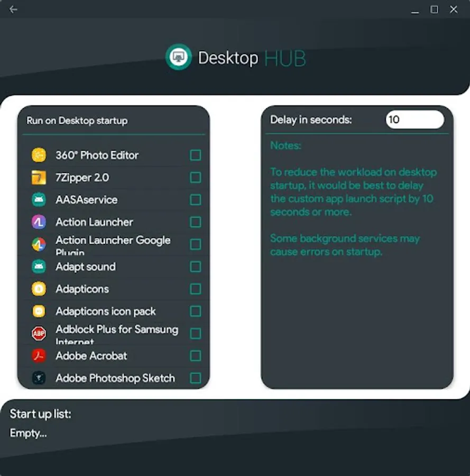Close the Desktop HUB window
470x476 pixels.
point(454,10)
